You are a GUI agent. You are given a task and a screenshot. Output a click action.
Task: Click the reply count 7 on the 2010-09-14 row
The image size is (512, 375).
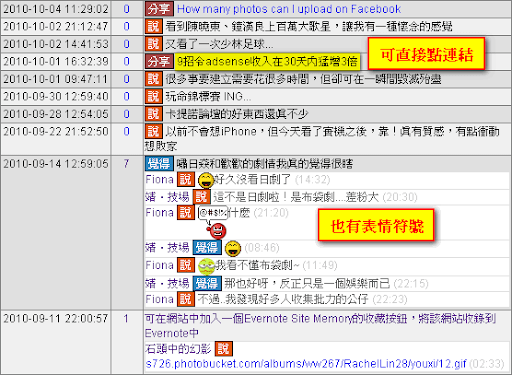point(126,164)
